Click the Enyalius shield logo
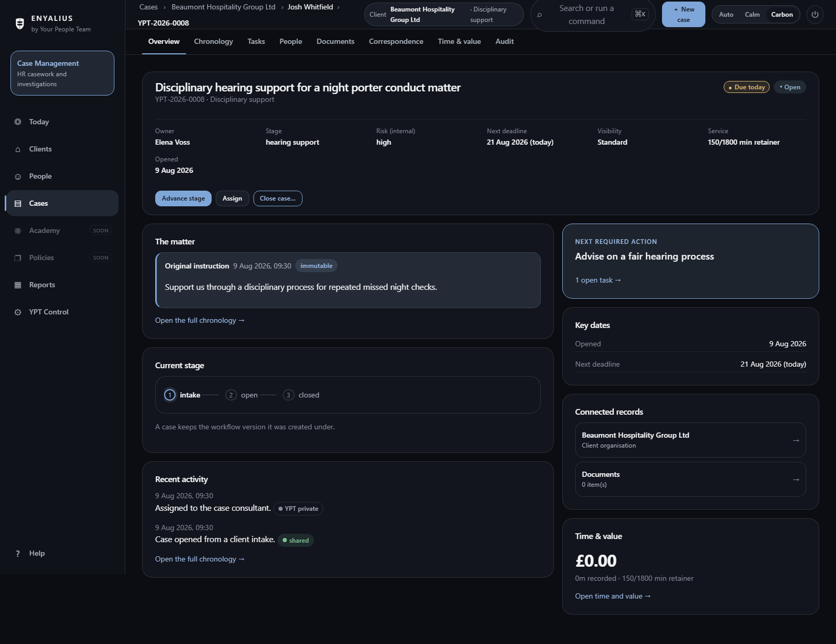The image size is (836, 644). click(20, 24)
